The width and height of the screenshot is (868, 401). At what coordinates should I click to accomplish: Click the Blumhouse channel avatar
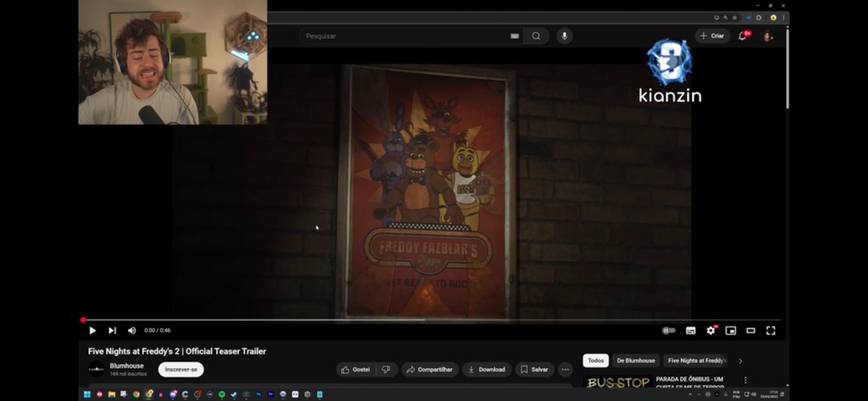pyautogui.click(x=96, y=369)
